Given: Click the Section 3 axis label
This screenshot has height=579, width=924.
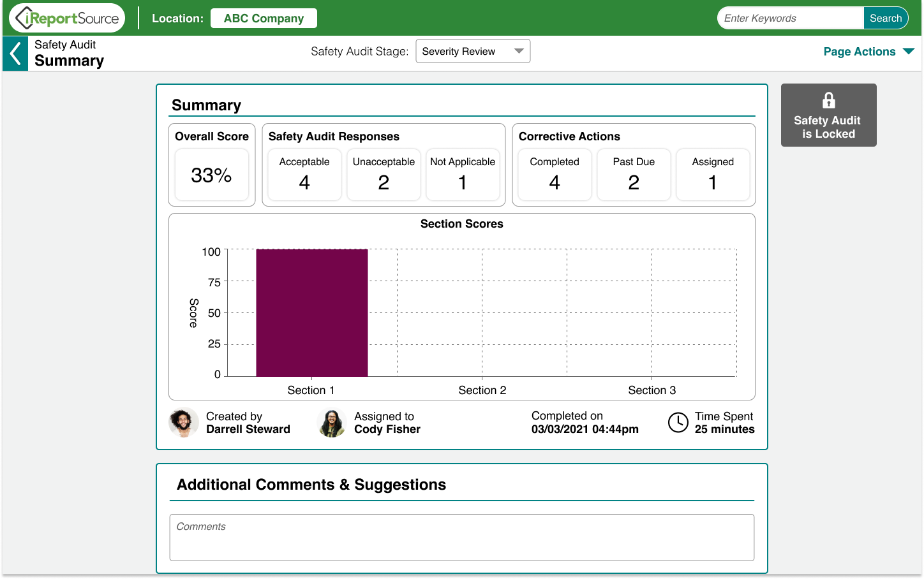Looking at the screenshot, I should coord(652,390).
